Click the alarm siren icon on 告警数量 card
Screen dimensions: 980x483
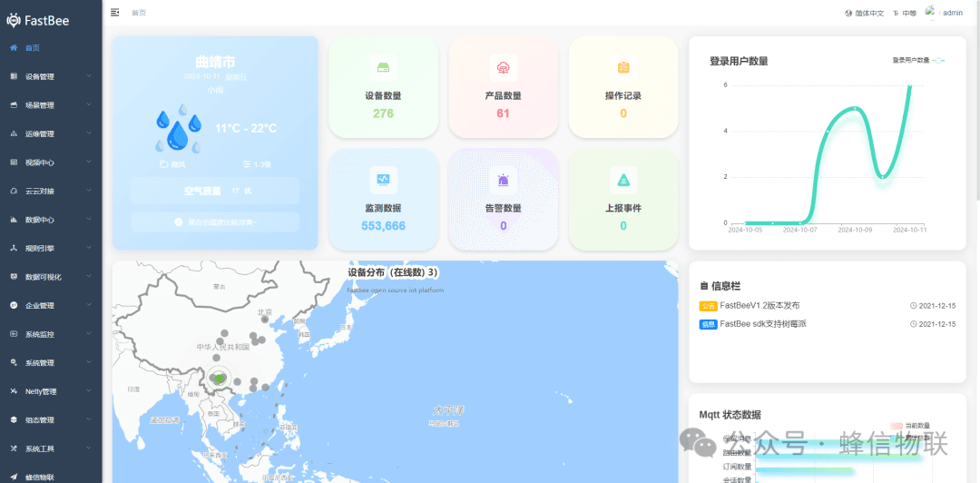pyautogui.click(x=503, y=180)
